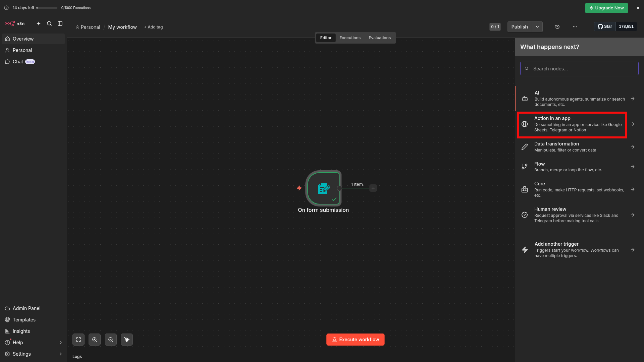Zoom out on the canvas

coord(111,340)
